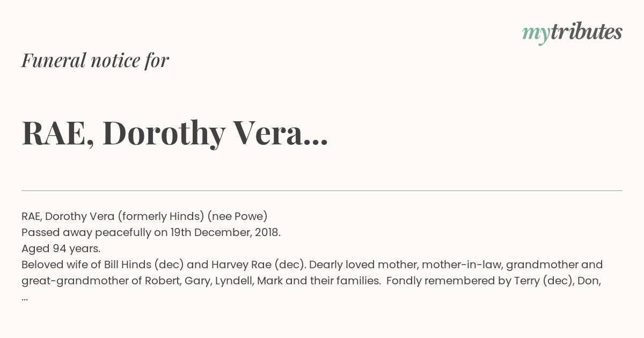The height and width of the screenshot is (338, 644).
Task: Click the 'Aged 94 years.' text
Action: pos(61,248)
